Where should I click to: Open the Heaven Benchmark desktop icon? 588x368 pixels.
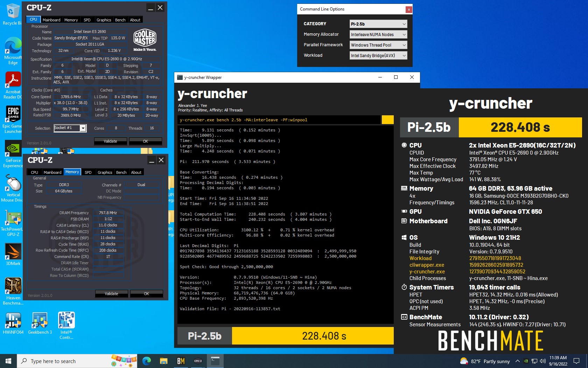[13, 291]
